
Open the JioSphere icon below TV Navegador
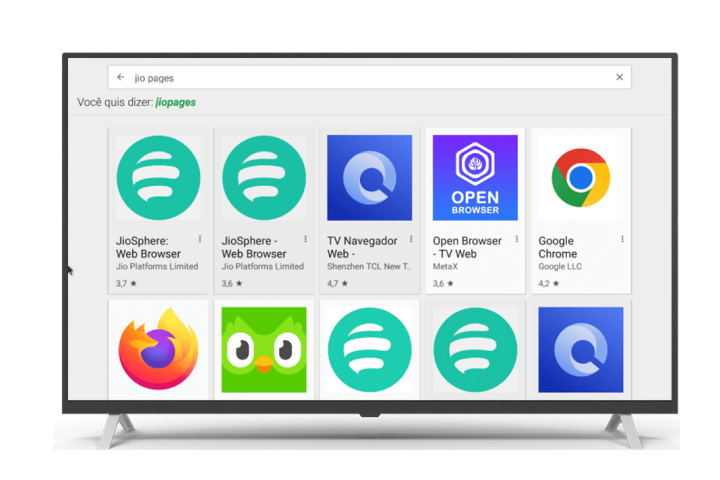click(x=370, y=350)
